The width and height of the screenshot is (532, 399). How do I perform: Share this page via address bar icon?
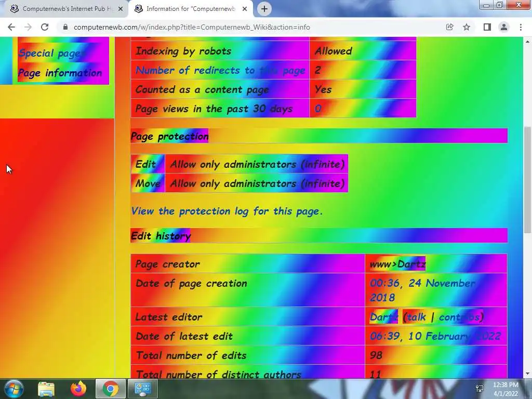click(x=449, y=27)
